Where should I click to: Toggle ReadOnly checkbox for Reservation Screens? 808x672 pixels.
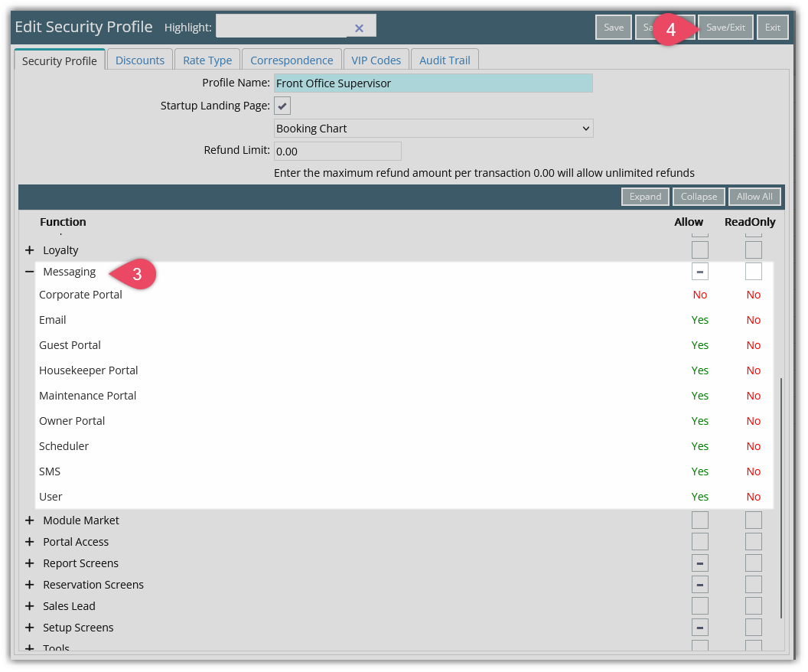[x=754, y=585]
